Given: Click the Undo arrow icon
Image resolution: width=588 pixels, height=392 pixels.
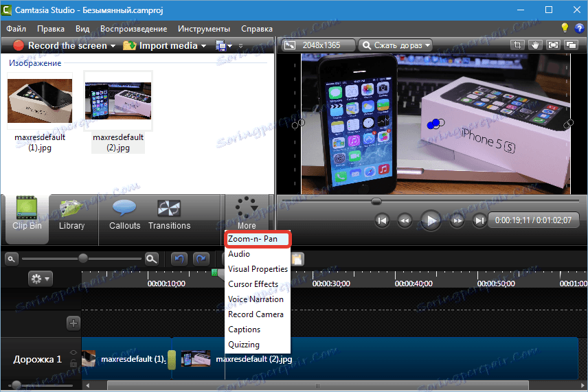Looking at the screenshot, I should coord(179,259).
